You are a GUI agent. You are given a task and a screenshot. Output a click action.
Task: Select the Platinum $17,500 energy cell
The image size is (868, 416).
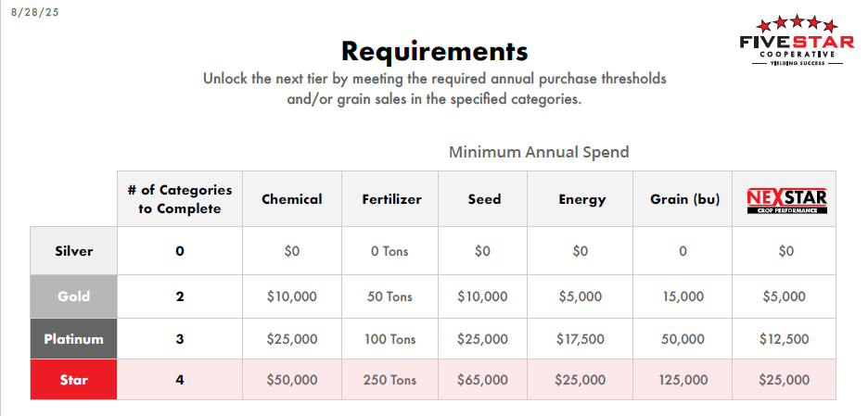pyautogui.click(x=581, y=338)
